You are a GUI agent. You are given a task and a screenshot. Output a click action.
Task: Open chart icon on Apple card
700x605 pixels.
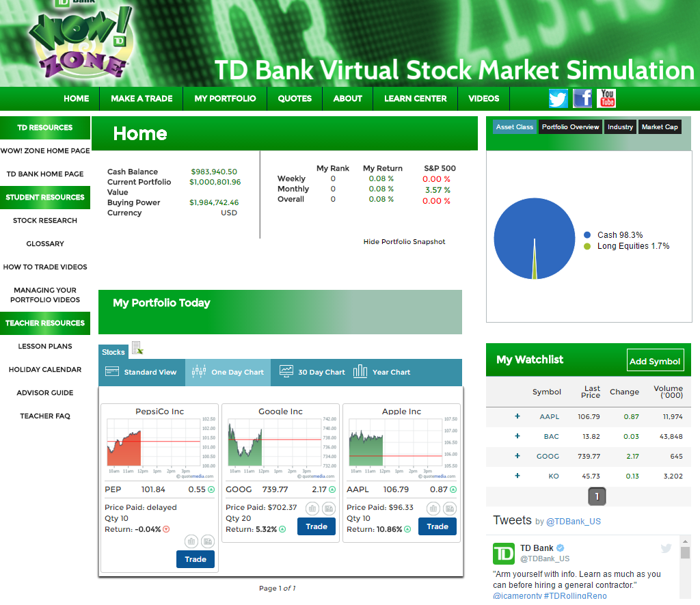coord(433,509)
